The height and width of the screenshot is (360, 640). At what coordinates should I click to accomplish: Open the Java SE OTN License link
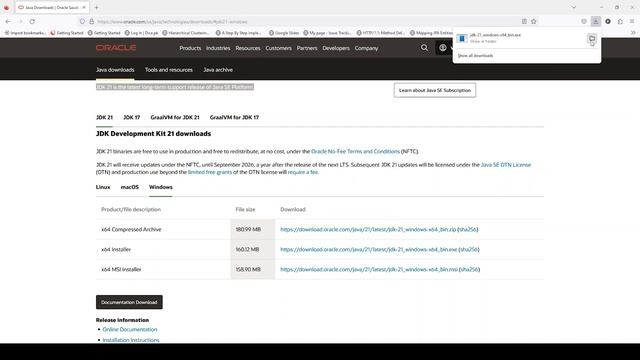coord(506,165)
